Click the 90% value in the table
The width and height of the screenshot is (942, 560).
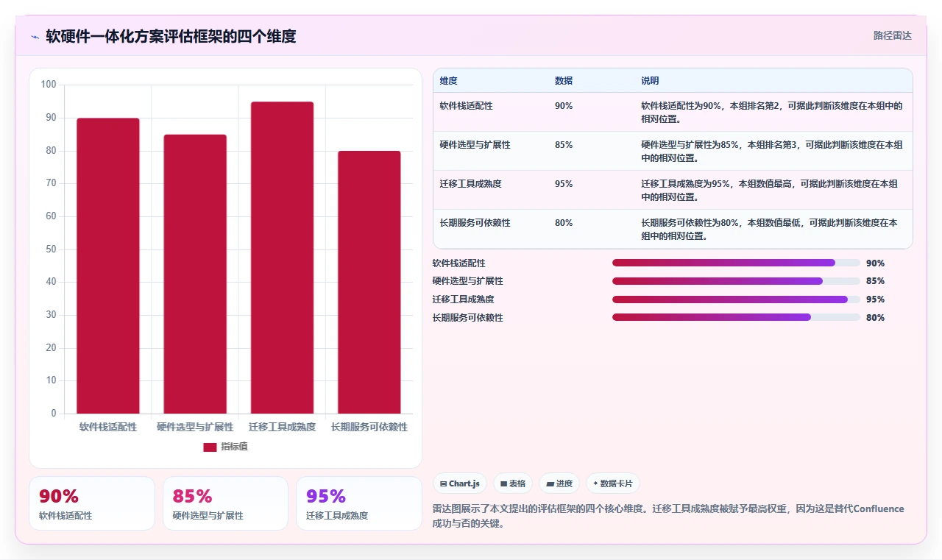(x=564, y=106)
